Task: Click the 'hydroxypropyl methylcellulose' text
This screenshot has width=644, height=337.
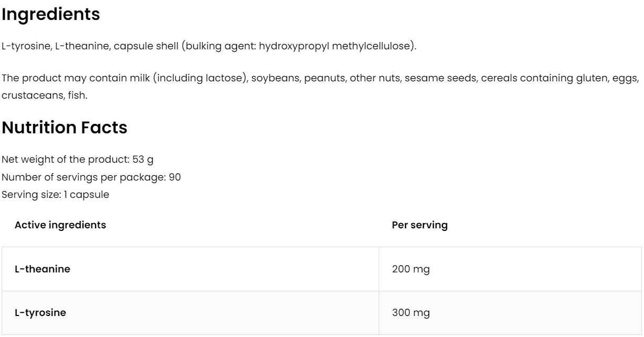Action: (x=336, y=46)
